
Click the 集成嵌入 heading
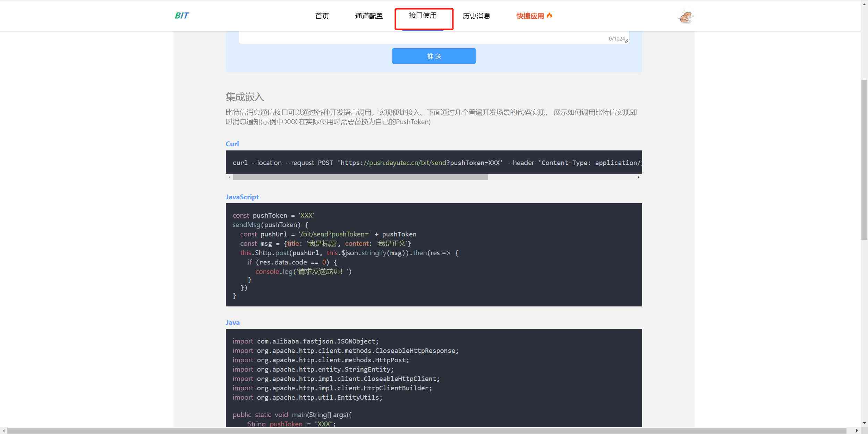[245, 97]
